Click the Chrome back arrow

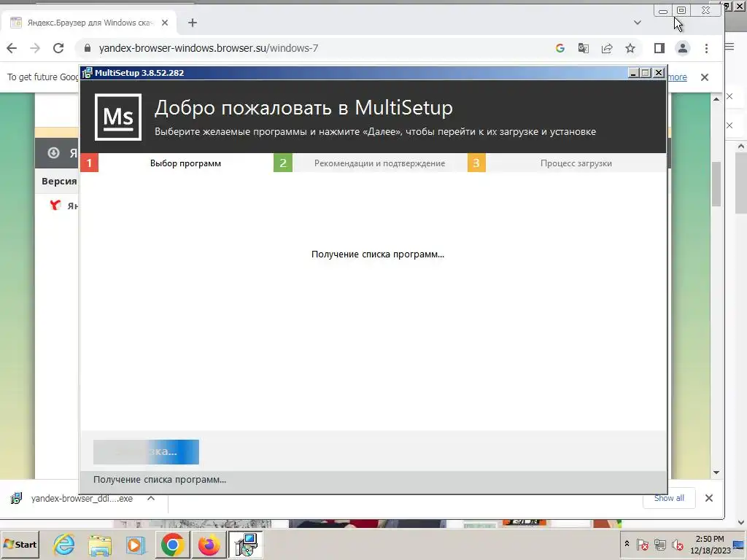click(12, 48)
